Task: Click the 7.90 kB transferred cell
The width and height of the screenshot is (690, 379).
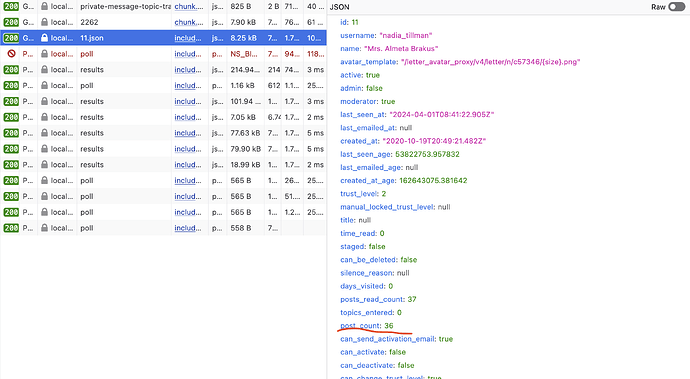Action: pyautogui.click(x=243, y=22)
